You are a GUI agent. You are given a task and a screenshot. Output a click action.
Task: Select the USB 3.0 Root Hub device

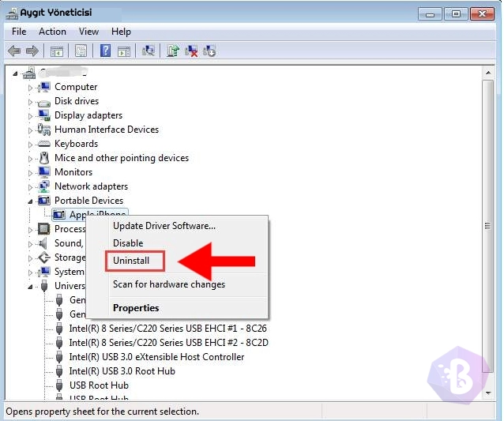[122, 371]
